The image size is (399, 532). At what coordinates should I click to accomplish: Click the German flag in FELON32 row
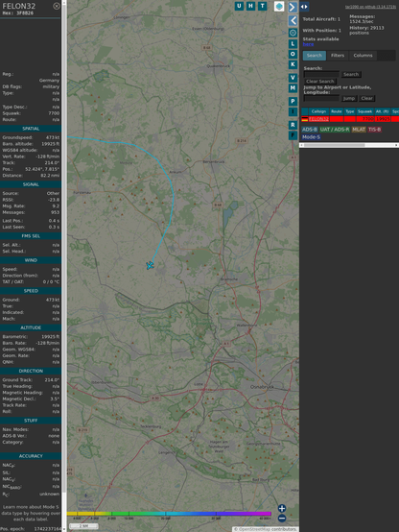tap(305, 119)
